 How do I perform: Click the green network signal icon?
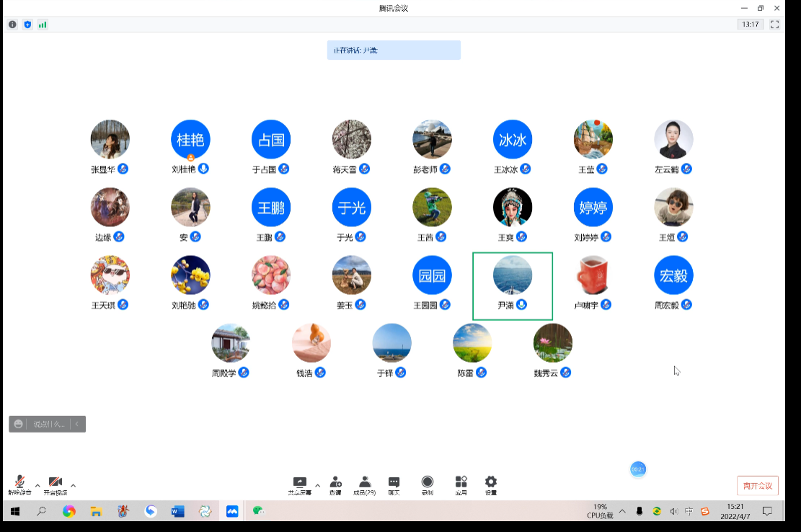tap(43, 25)
